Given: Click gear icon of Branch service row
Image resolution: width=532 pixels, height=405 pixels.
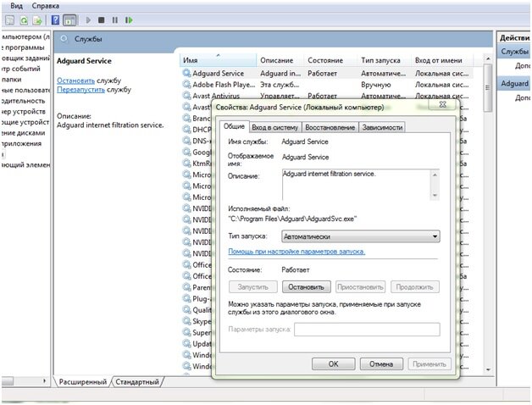Looking at the screenshot, I should click(x=186, y=118).
